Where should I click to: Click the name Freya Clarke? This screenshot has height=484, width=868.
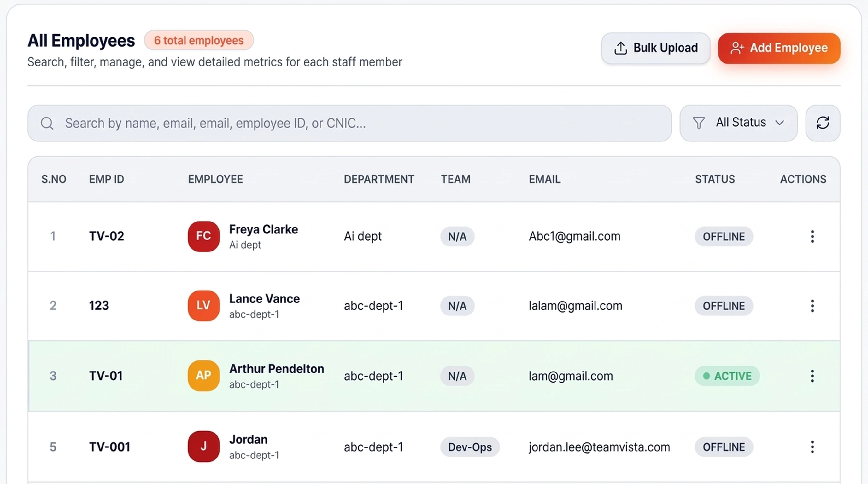click(x=263, y=229)
